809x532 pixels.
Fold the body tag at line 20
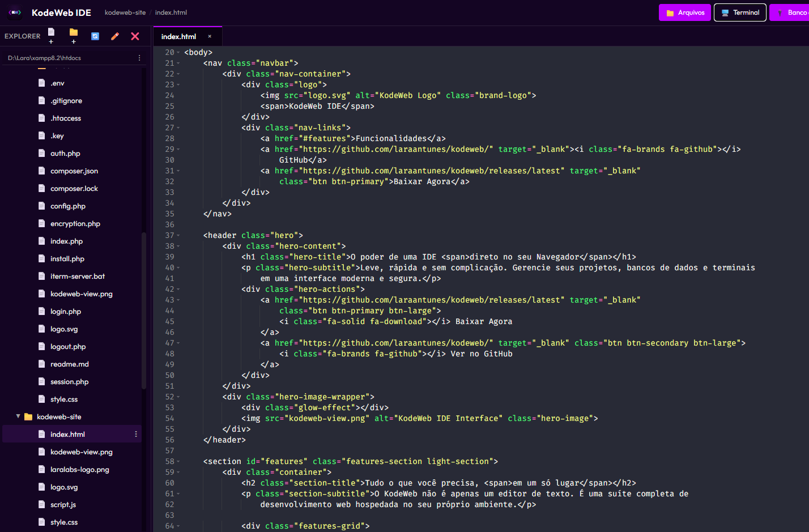coord(178,52)
